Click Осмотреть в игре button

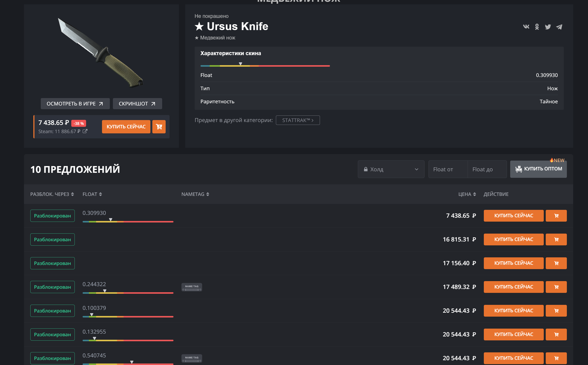(75, 104)
